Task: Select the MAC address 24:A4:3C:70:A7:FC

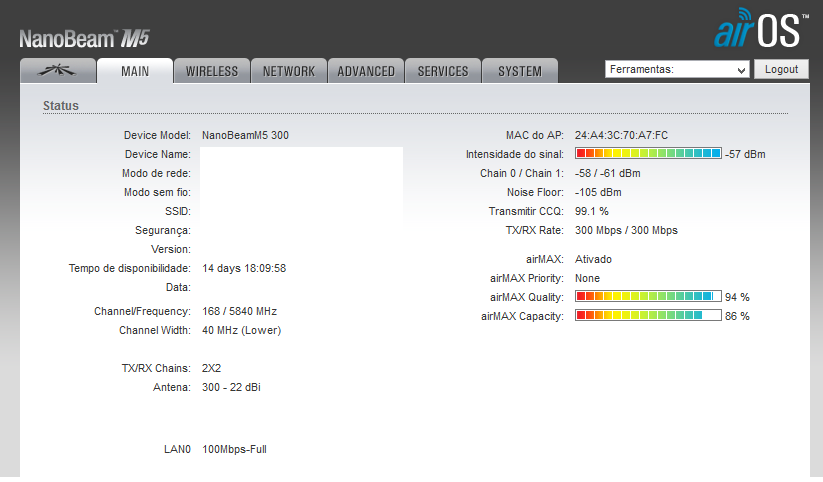Action: point(621,135)
